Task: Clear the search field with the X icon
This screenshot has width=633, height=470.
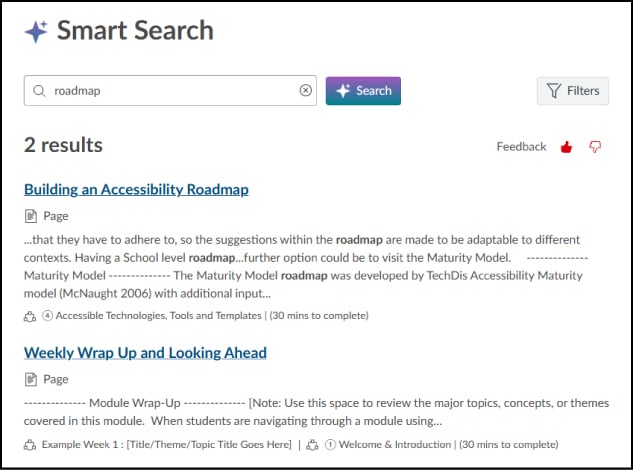Action: pyautogui.click(x=306, y=91)
